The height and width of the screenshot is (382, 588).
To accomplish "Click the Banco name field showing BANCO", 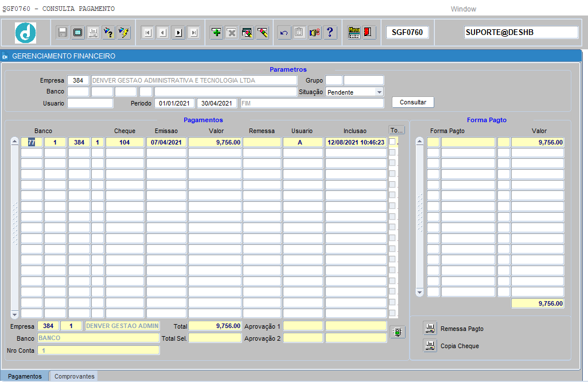I will pos(98,338).
